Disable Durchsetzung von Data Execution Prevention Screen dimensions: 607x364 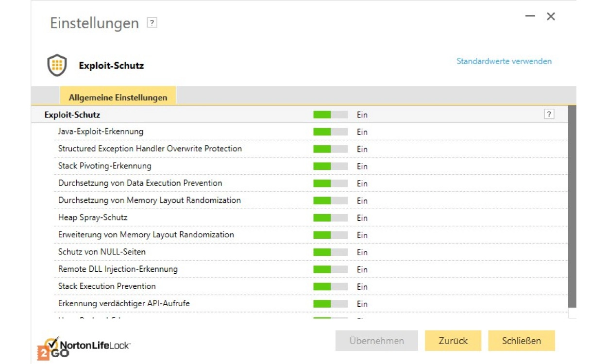pyautogui.click(x=330, y=183)
